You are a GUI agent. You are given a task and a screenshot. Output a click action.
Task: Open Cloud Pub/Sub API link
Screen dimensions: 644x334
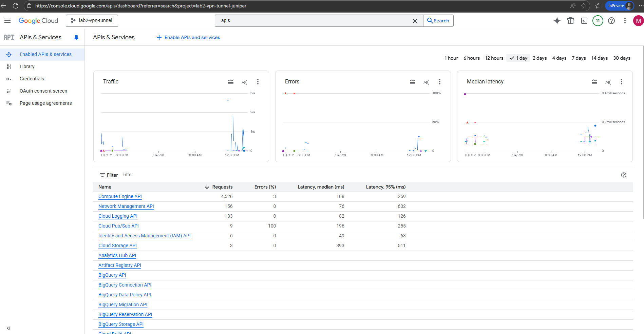click(118, 226)
